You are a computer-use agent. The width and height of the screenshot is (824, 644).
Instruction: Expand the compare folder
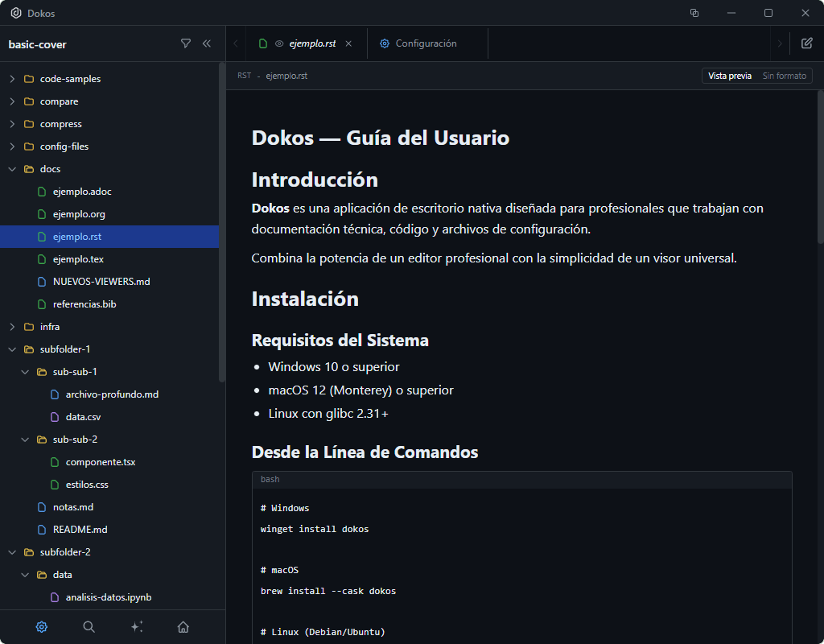click(x=11, y=101)
